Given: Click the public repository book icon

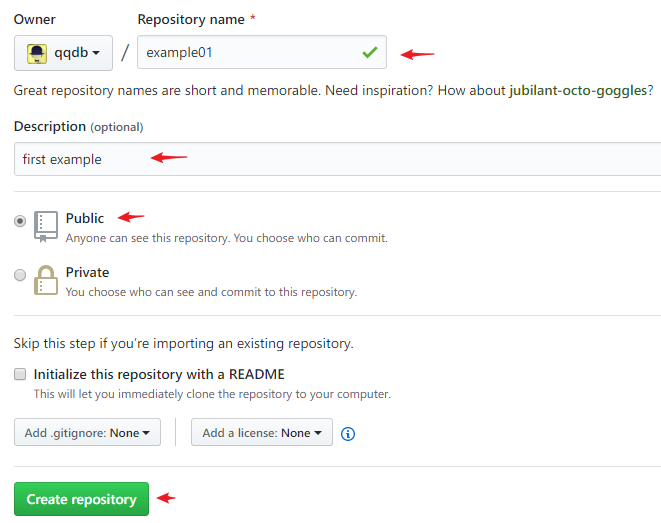Looking at the screenshot, I should coord(46,227).
